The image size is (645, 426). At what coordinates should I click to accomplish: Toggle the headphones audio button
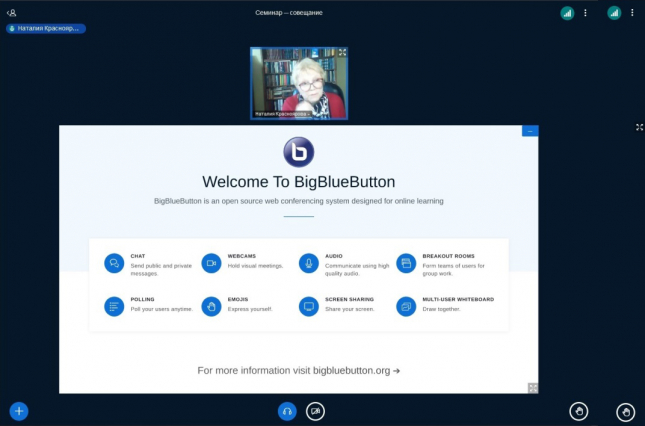[287, 411]
